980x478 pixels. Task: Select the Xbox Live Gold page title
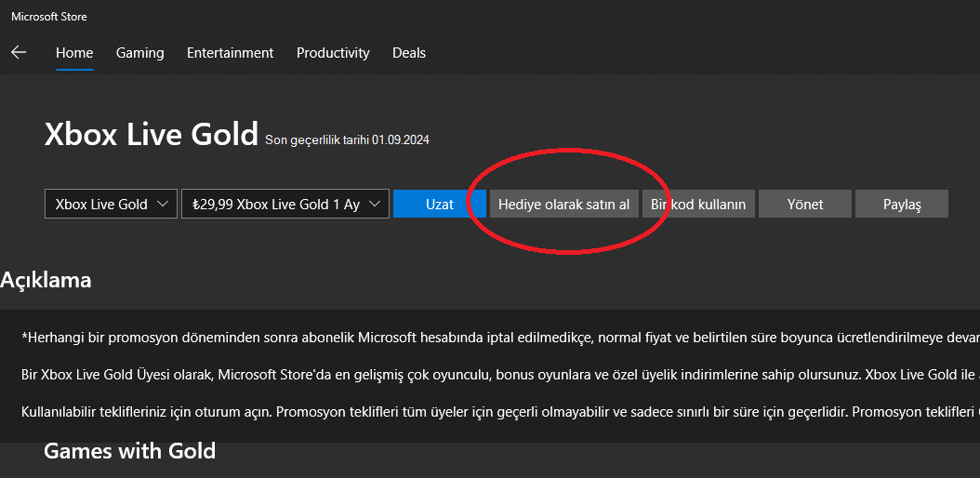point(151,134)
